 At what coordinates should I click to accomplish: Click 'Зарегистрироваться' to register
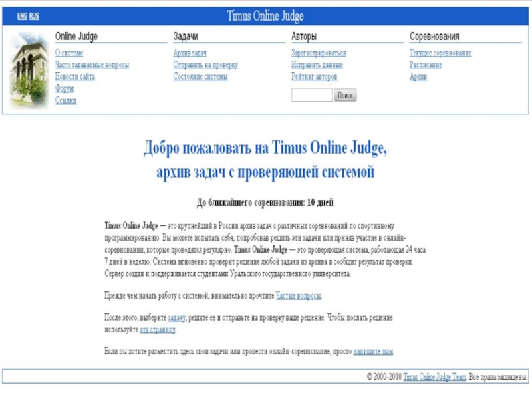click(x=319, y=53)
